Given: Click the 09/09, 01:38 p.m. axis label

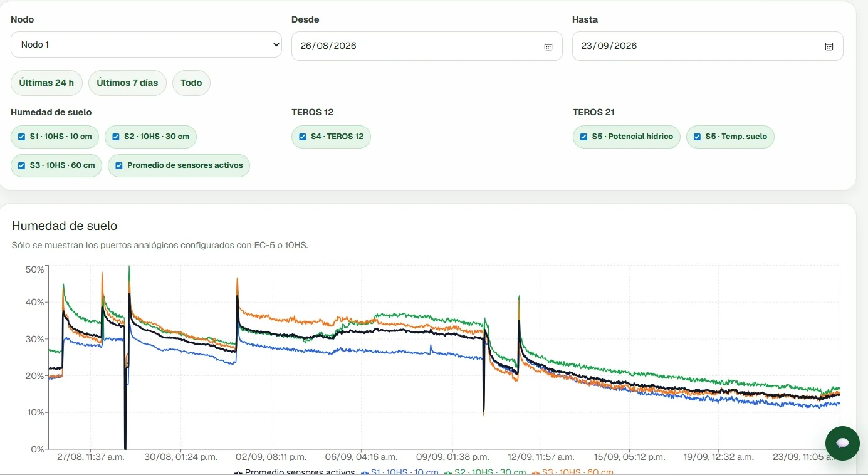Looking at the screenshot, I should 452,457.
